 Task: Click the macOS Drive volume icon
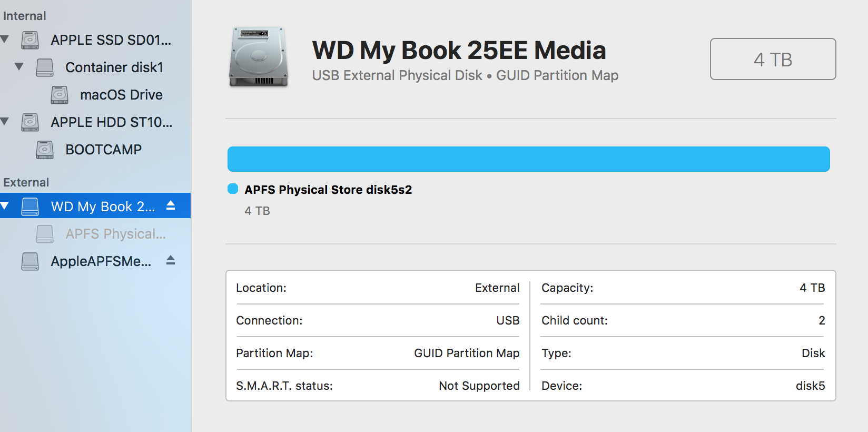pos(60,95)
